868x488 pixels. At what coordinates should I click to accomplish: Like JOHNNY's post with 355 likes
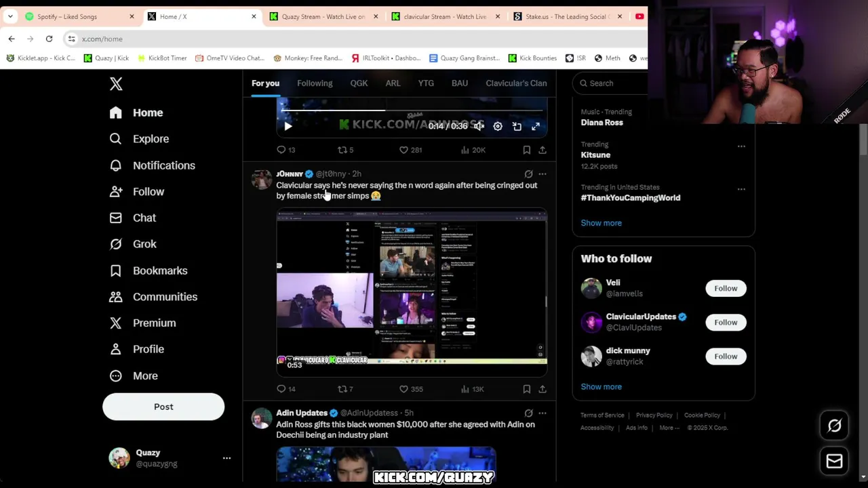tap(410, 389)
